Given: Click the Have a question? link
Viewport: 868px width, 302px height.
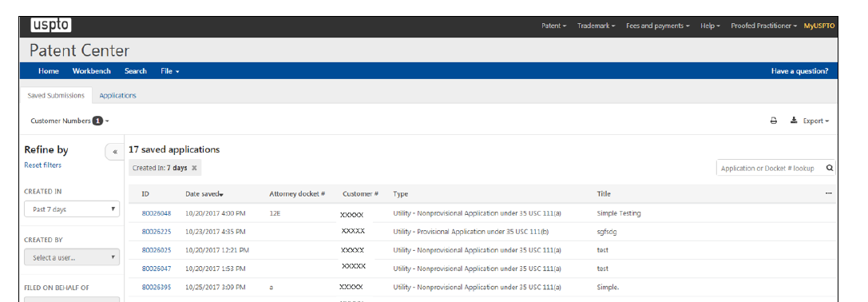Looking at the screenshot, I should 799,71.
